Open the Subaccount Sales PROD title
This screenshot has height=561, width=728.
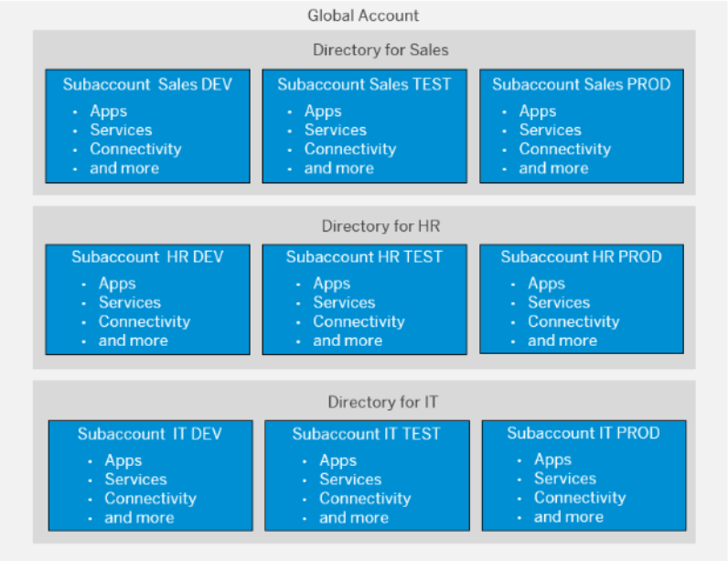pyautogui.click(x=581, y=84)
